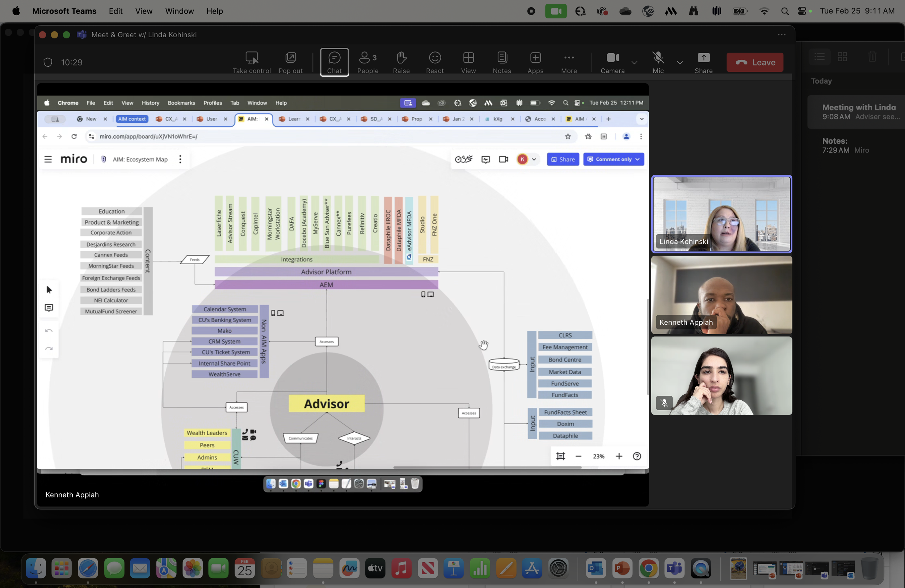The height and width of the screenshot is (588, 905).
Task: Open the Microsoft Teams app menu
Action: click(64, 11)
